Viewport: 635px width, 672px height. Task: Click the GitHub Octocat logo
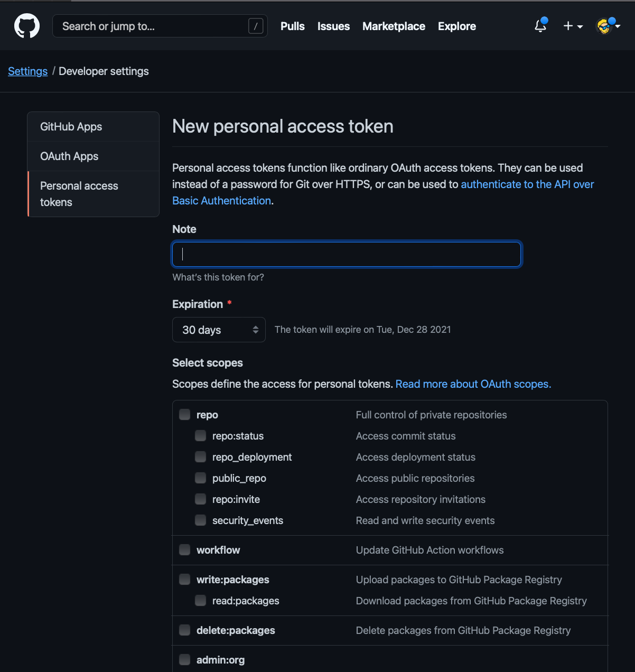27,26
